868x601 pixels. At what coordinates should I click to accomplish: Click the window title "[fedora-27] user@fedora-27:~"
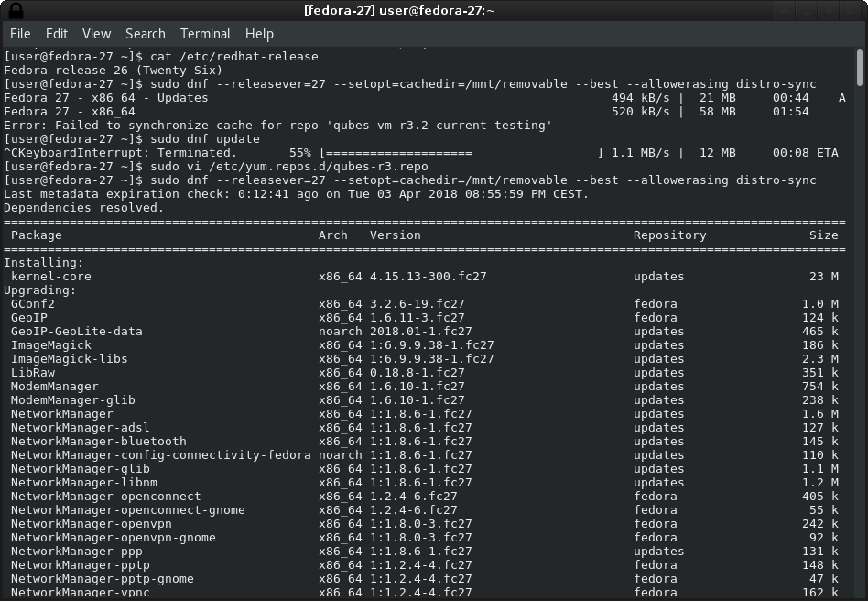(x=399, y=10)
